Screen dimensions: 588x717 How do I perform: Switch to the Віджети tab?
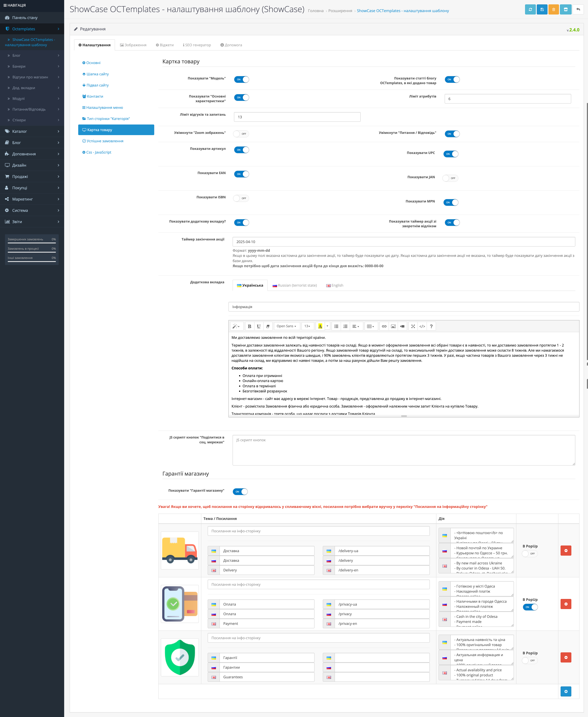click(165, 45)
